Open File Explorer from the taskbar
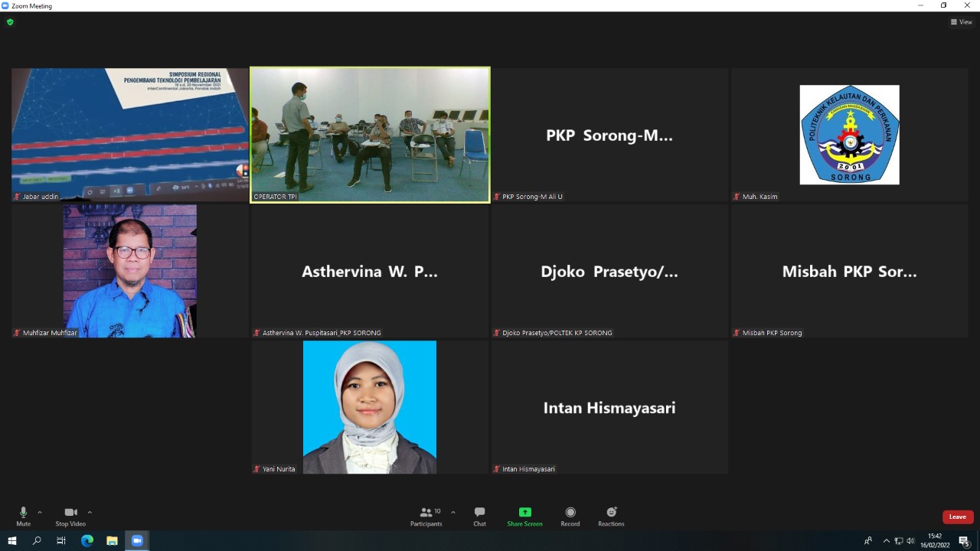980x551 pixels. point(112,541)
